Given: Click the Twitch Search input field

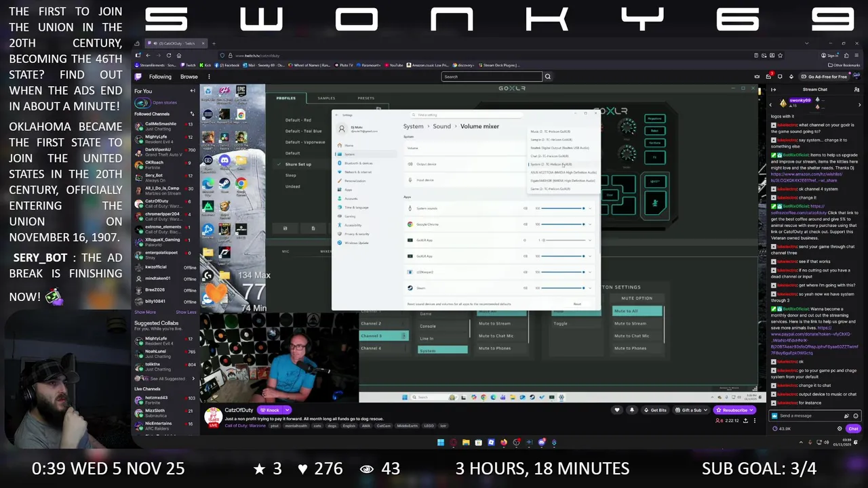Looking at the screenshot, I should tap(491, 77).
